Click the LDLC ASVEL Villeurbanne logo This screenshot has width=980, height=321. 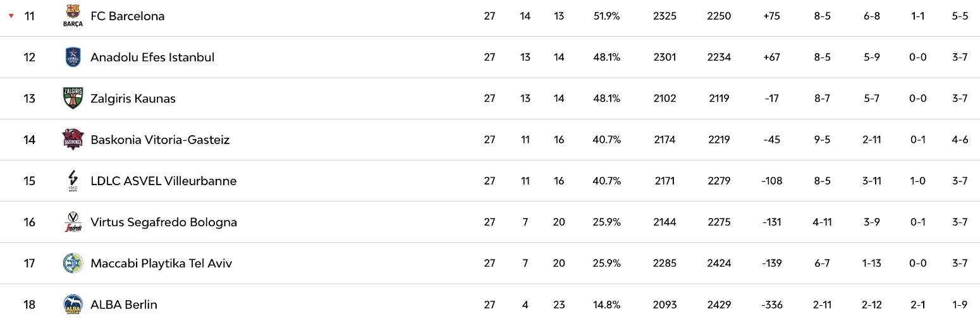tap(73, 181)
